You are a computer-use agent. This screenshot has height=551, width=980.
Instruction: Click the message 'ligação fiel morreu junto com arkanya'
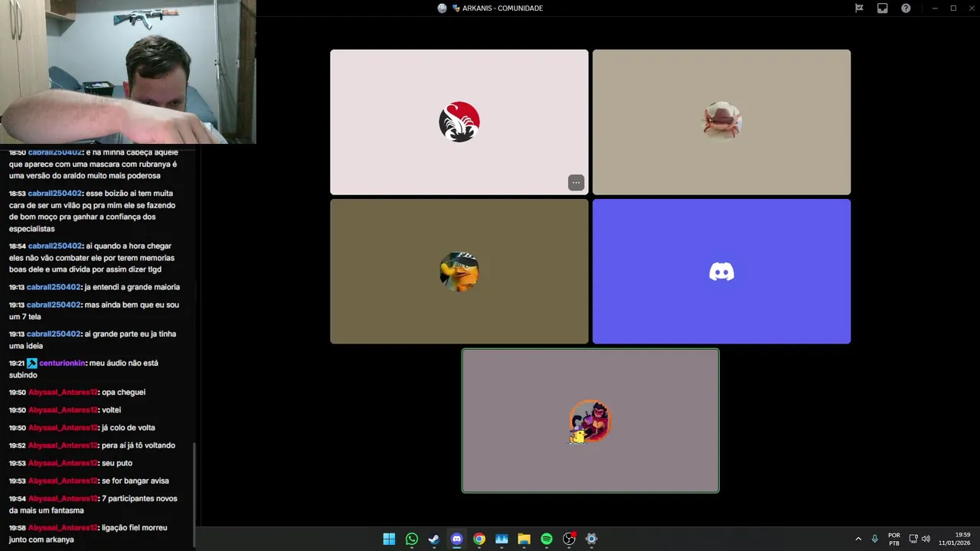click(x=88, y=533)
